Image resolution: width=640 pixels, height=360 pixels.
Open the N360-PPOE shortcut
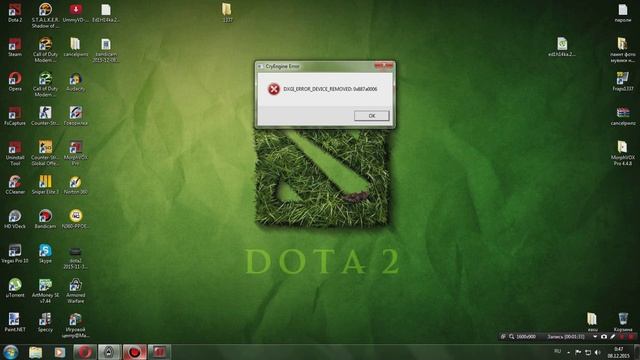coord(76,219)
